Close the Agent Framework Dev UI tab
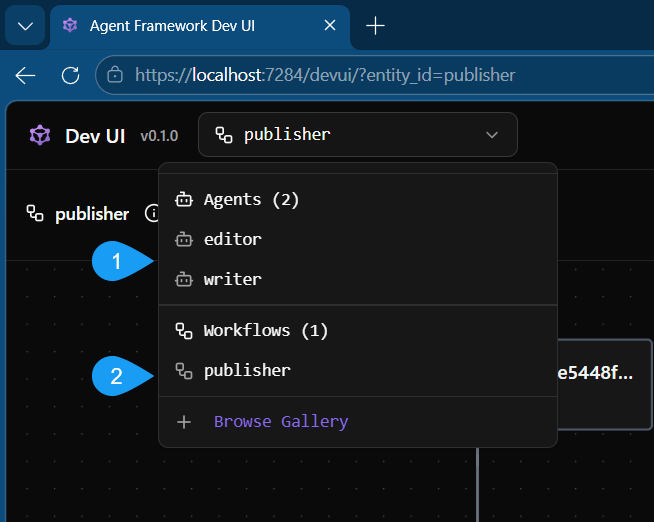 coord(330,26)
